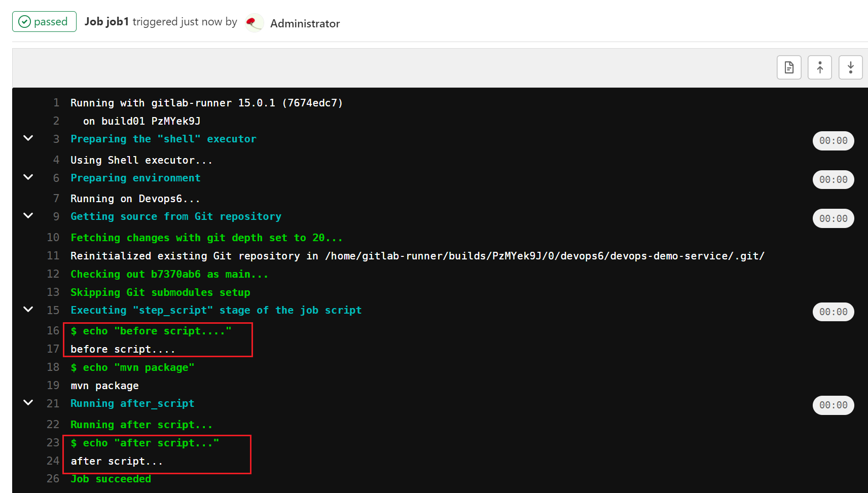Click duration badge for step_script section

point(833,312)
